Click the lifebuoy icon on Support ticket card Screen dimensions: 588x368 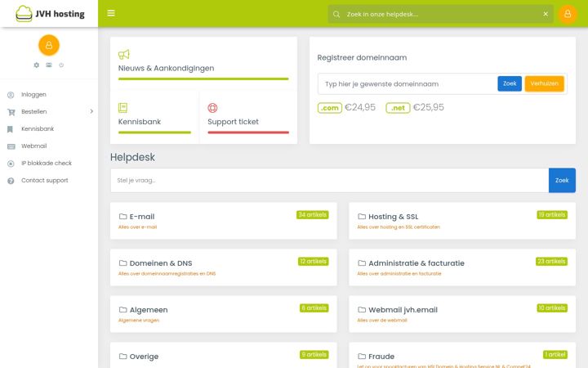[212, 108]
